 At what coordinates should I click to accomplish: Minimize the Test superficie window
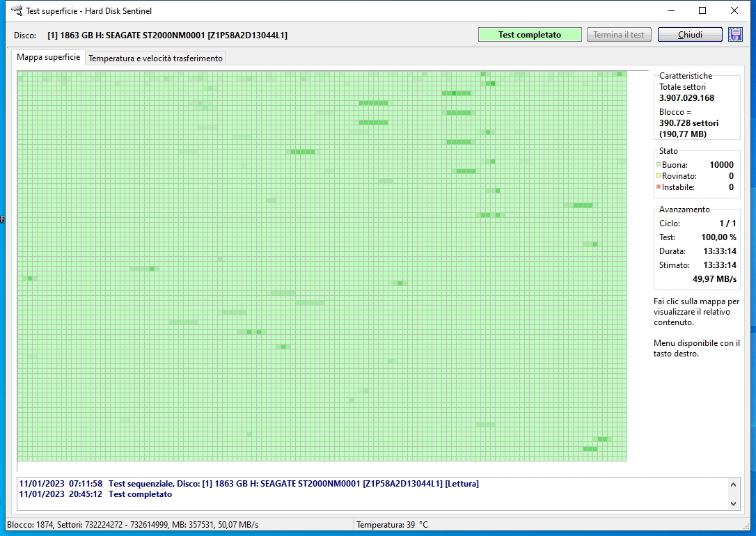tap(671, 10)
